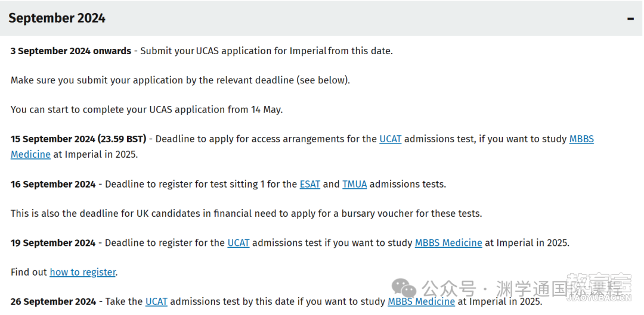The width and height of the screenshot is (644, 315).
Task: Open the MBBS link ending the 15 September line
Action: tap(581, 139)
